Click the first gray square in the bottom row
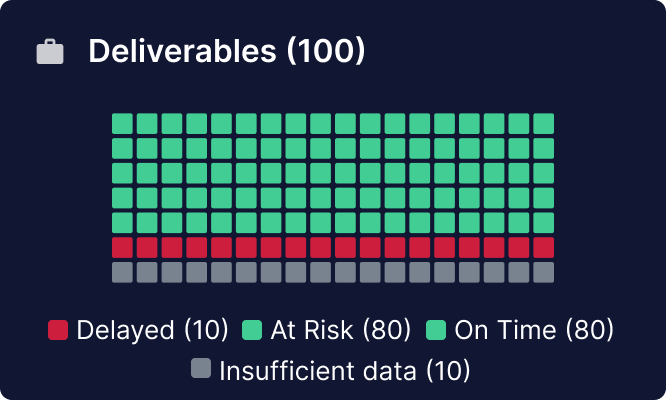The width and height of the screenshot is (666, 400). (122, 272)
